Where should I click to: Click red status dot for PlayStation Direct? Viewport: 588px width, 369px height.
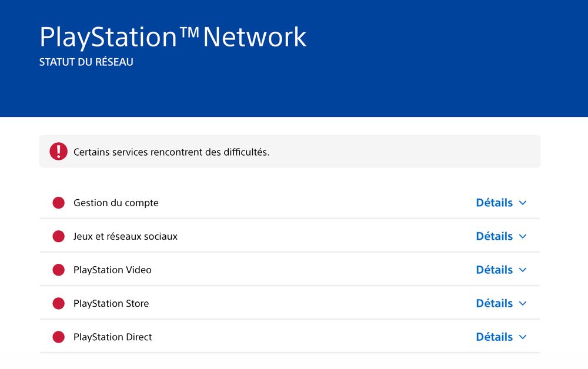(x=58, y=337)
